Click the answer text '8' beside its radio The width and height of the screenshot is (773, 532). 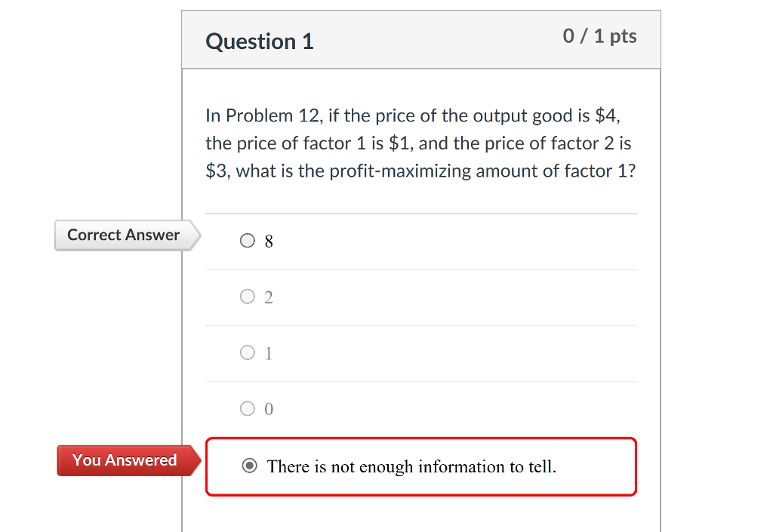(x=270, y=241)
